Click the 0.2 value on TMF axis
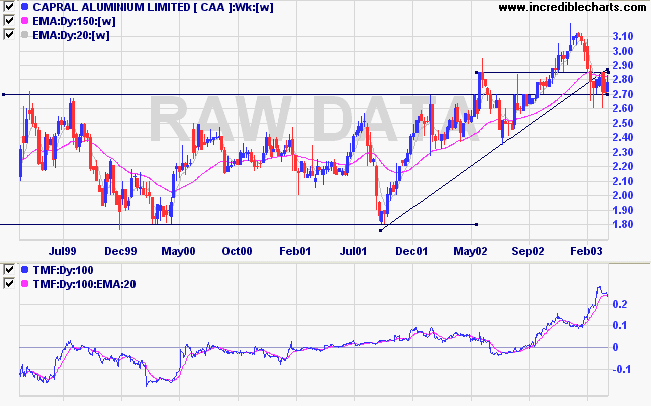This screenshot has height=406, width=651. [x=620, y=304]
